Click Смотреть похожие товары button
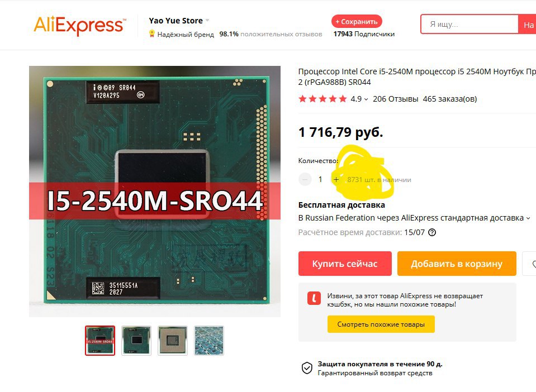Image resolution: width=536 pixels, height=392 pixels. click(381, 324)
